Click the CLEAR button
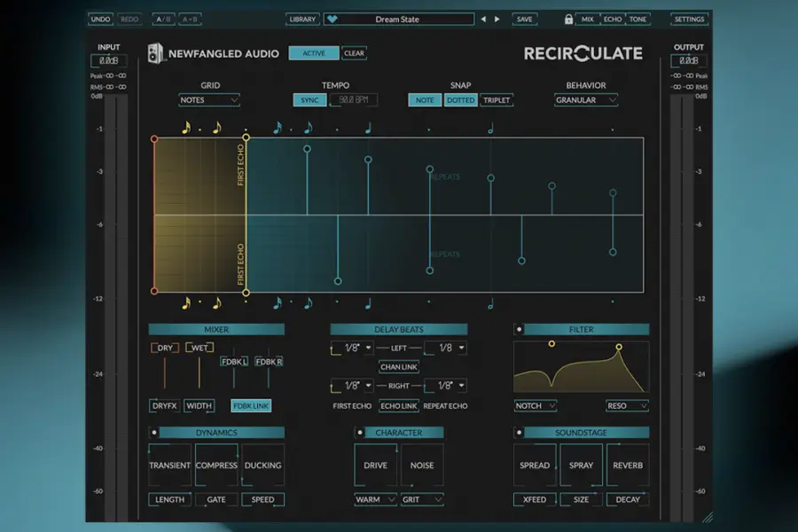 354,53
